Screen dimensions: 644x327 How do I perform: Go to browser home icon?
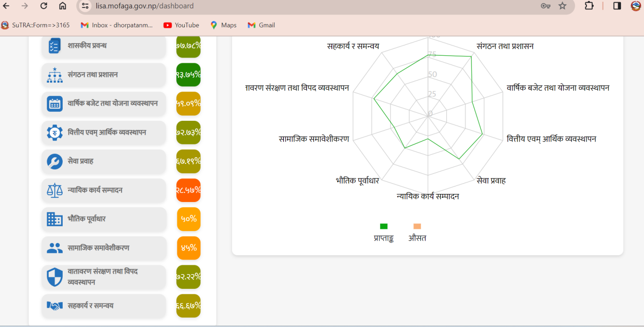62,6
